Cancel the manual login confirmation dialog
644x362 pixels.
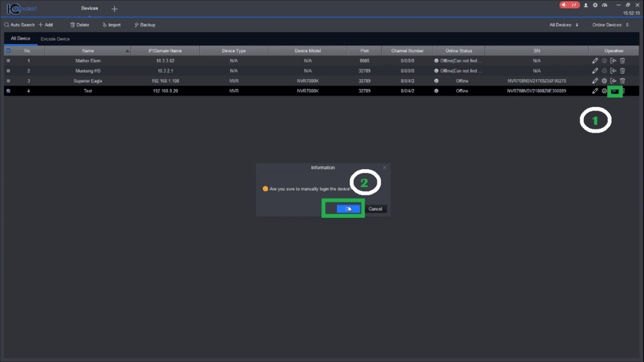pyautogui.click(x=375, y=208)
